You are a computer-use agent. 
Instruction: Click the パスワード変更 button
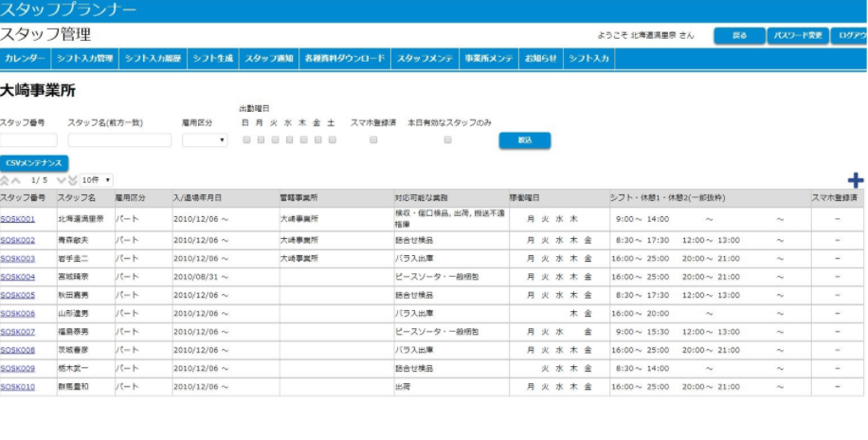[795, 36]
